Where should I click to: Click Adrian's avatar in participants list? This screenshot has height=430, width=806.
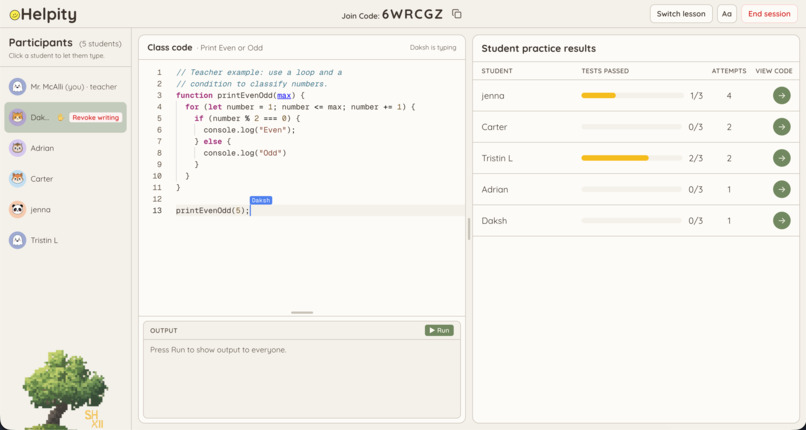point(17,148)
